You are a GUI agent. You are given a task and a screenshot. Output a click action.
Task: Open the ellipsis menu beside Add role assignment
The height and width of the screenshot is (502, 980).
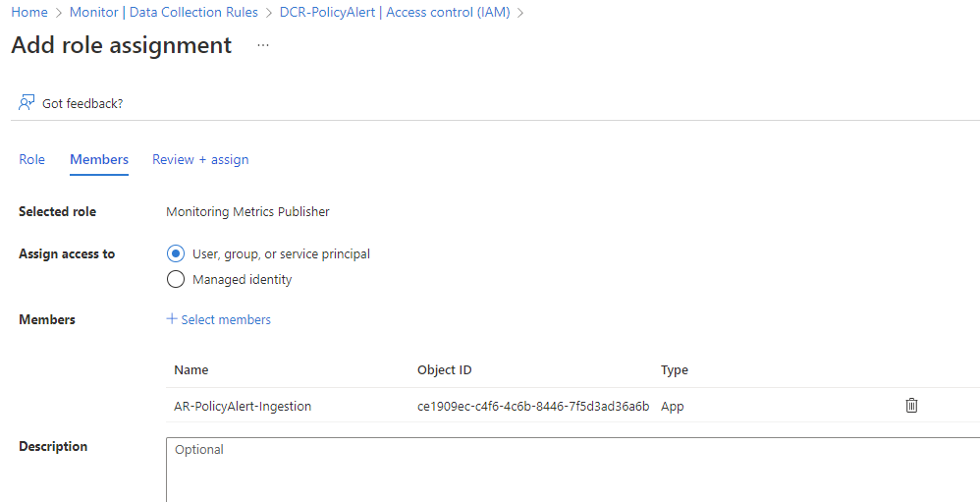click(x=263, y=45)
